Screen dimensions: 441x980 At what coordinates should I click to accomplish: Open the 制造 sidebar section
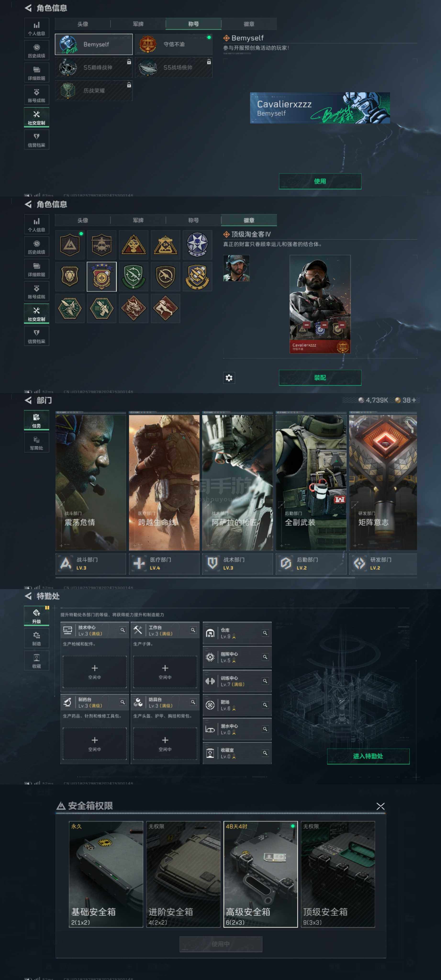[37, 638]
